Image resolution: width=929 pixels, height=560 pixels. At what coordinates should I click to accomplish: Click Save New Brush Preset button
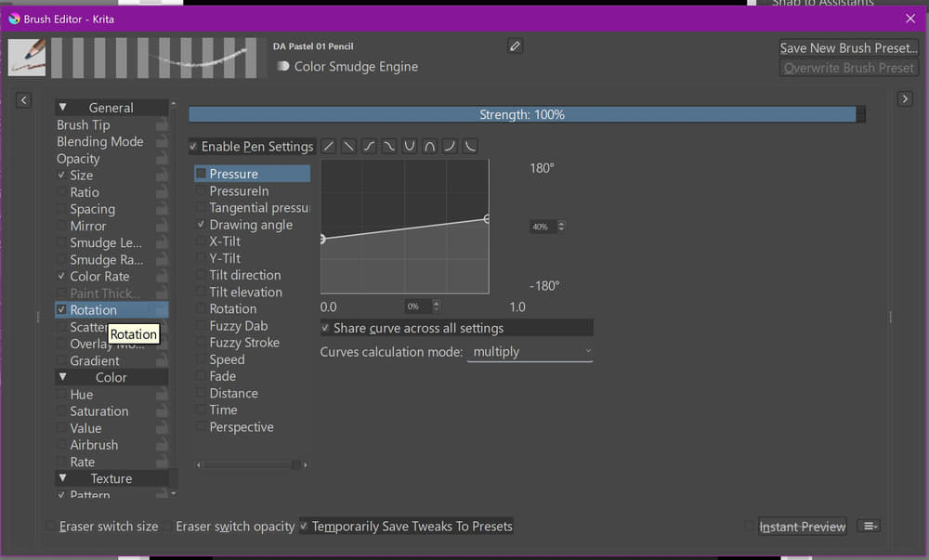pyautogui.click(x=848, y=48)
